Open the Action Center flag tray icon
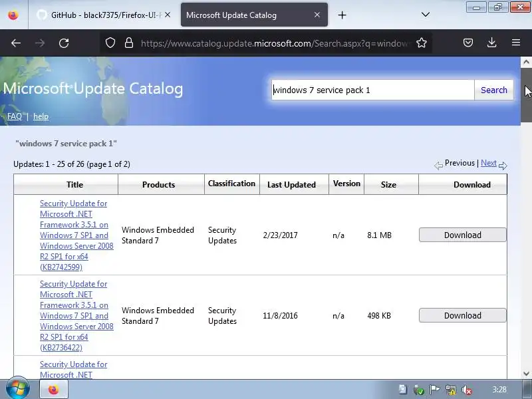The width and height of the screenshot is (532, 399). click(x=435, y=390)
